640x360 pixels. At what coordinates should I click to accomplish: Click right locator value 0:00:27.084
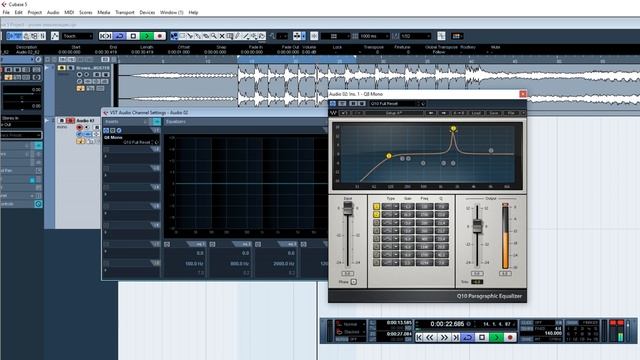(399, 334)
